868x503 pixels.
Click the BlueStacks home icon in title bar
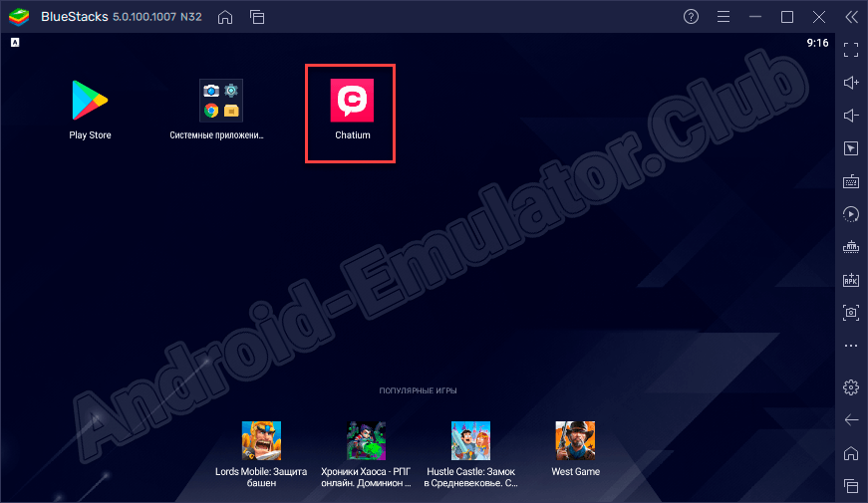point(225,17)
